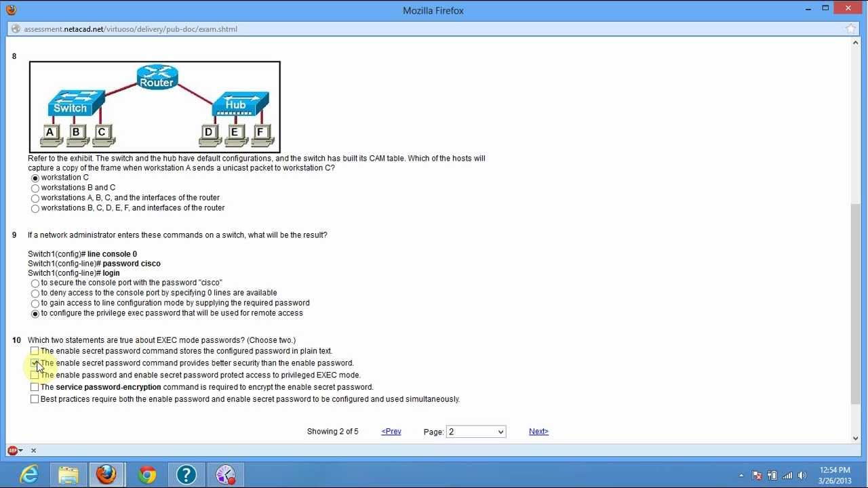The image size is (868, 488).
Task: Check the 'Best practices require both' statement
Action: pyautogui.click(x=35, y=399)
